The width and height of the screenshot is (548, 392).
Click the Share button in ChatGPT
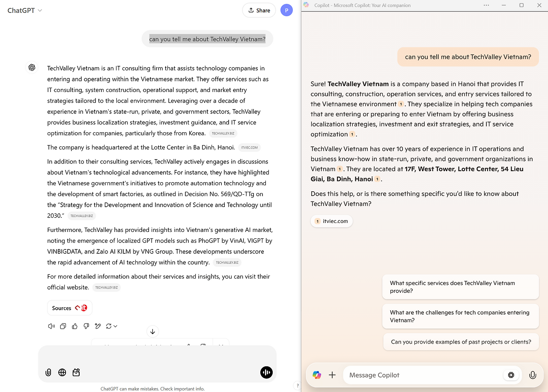tap(259, 10)
